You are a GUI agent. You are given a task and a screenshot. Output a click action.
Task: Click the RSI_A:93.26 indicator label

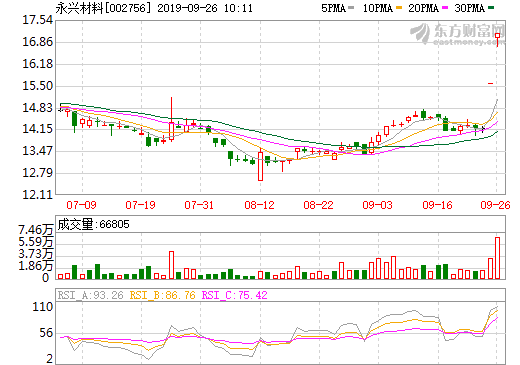click(x=91, y=295)
